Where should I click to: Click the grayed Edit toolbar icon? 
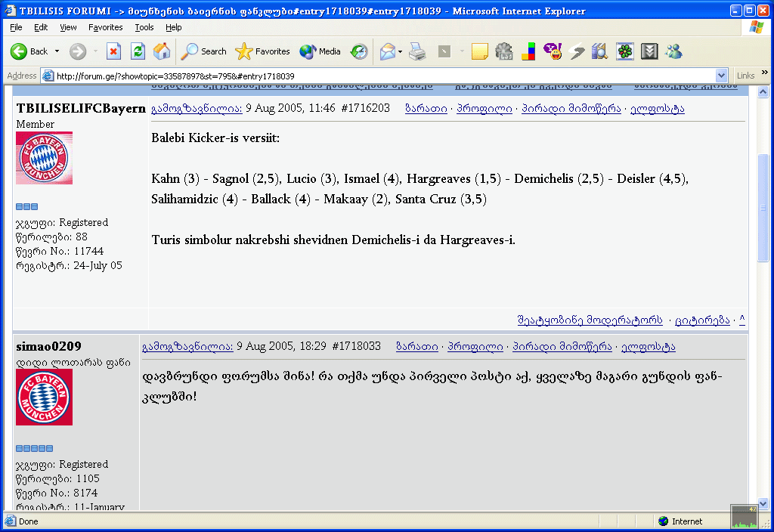pos(444,51)
